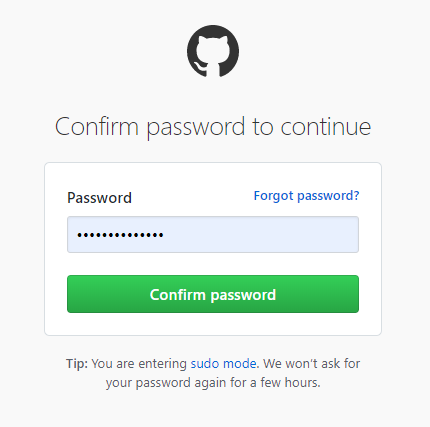Click the word "Confirm" in the page heading
Image resolution: width=430 pixels, height=427 pixels.
tap(97, 127)
